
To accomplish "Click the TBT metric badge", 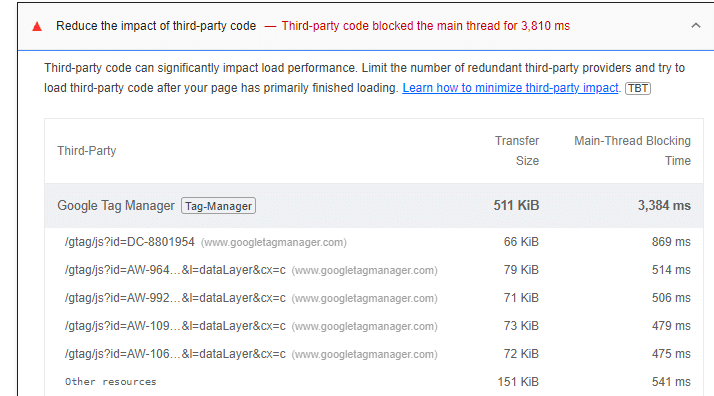I will [638, 88].
